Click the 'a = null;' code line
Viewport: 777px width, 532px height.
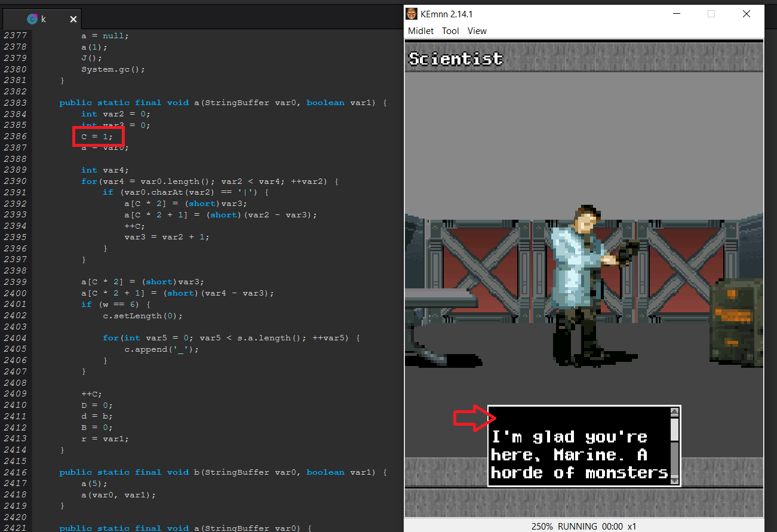click(x=105, y=36)
